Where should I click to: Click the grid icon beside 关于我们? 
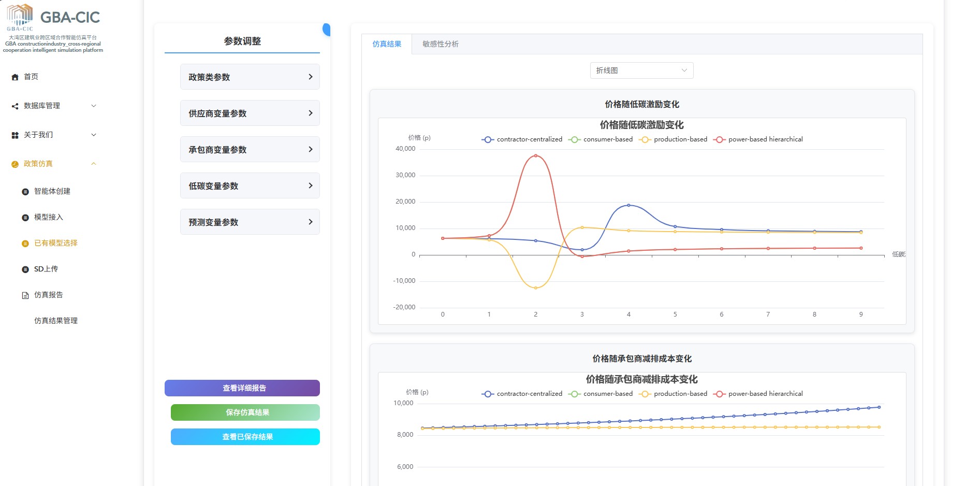(15, 135)
